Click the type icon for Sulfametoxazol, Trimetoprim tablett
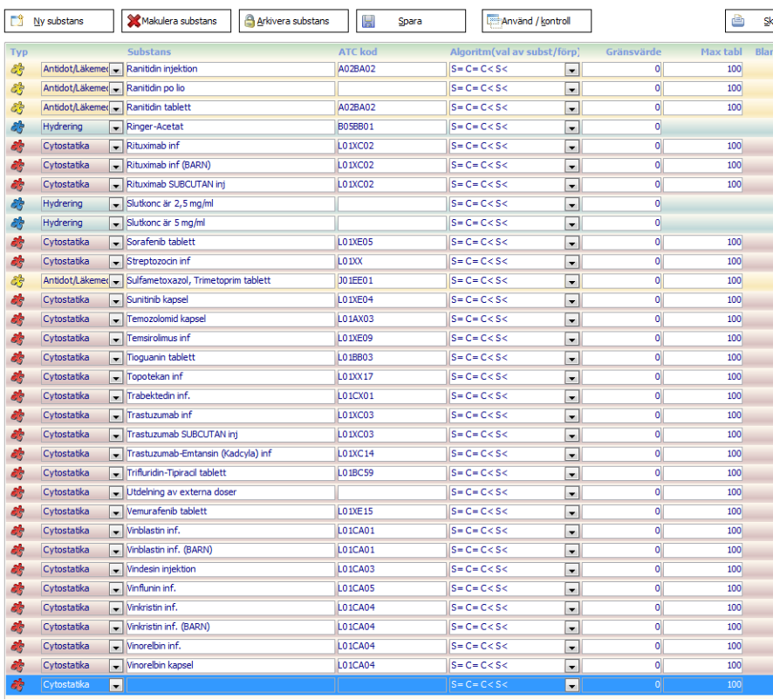The image size is (773, 700). pyautogui.click(x=17, y=281)
